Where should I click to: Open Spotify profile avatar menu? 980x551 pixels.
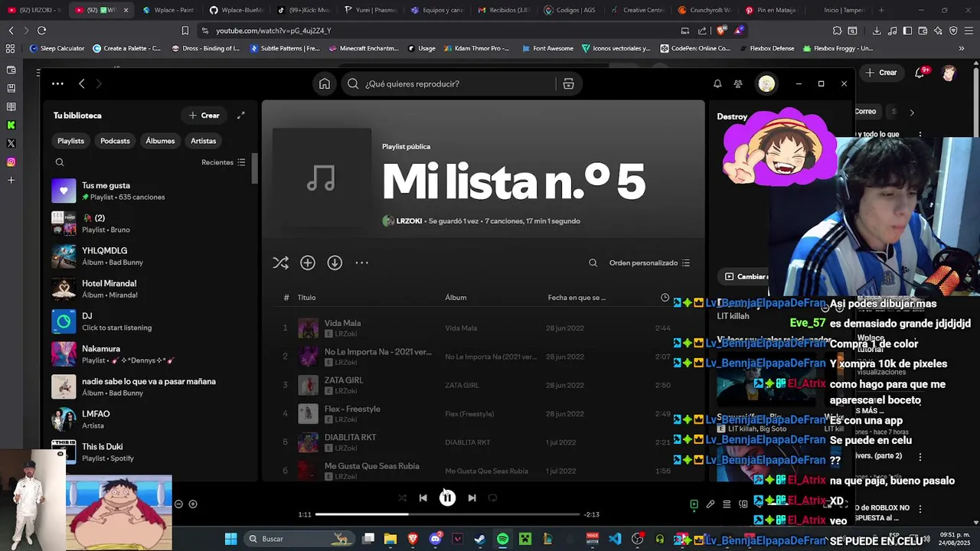766,84
